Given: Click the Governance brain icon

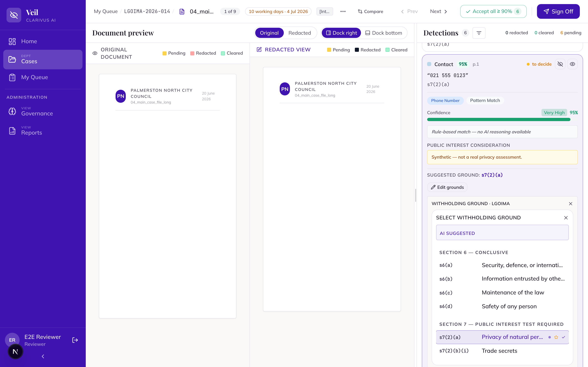Looking at the screenshot, I should tap(12, 111).
